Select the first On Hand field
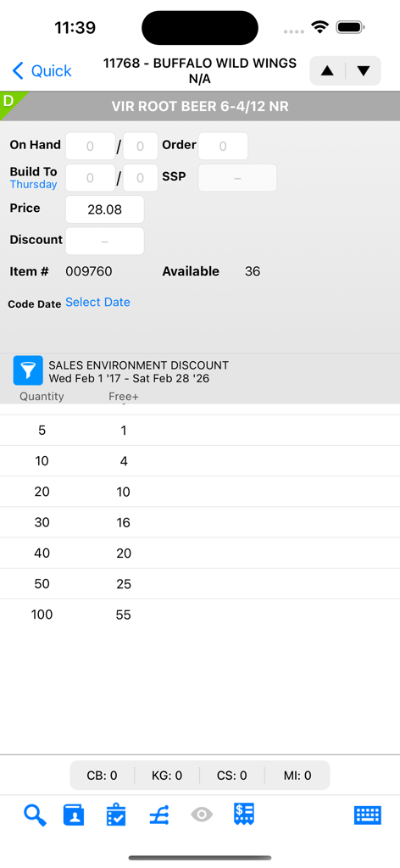This screenshot has height=868, width=400. pos(90,146)
